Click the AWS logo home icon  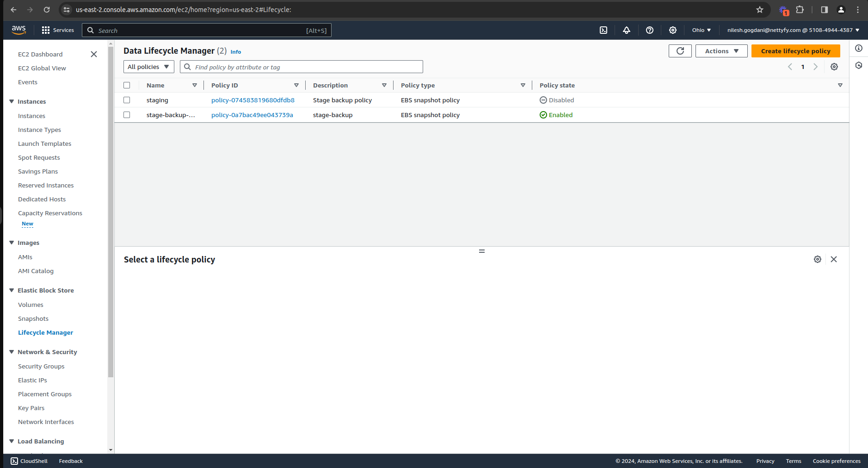(18, 30)
